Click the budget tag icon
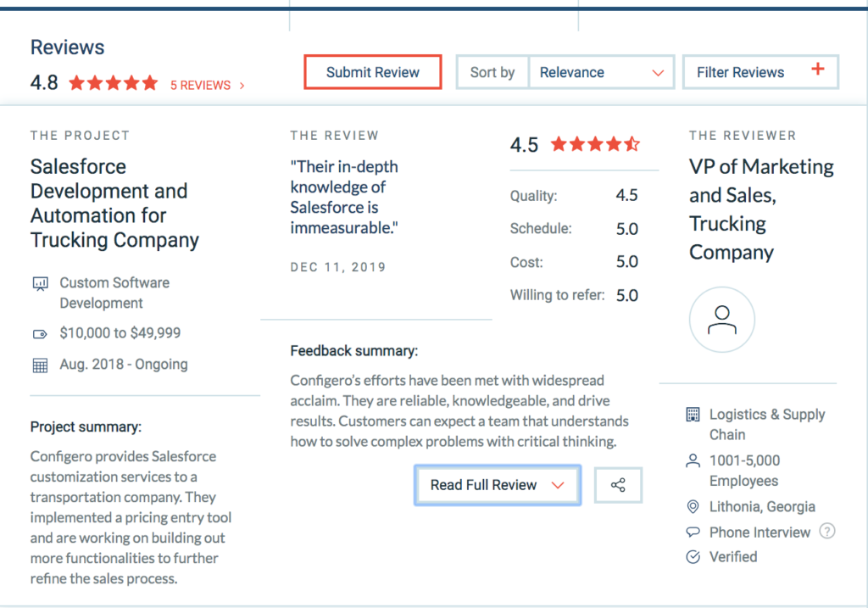This screenshot has height=608, width=868. click(x=40, y=334)
